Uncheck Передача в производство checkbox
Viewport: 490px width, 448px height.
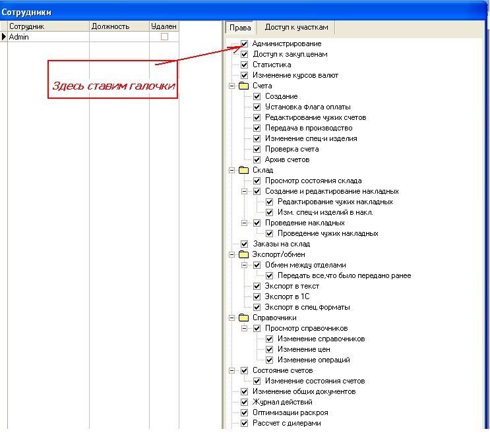(257, 128)
